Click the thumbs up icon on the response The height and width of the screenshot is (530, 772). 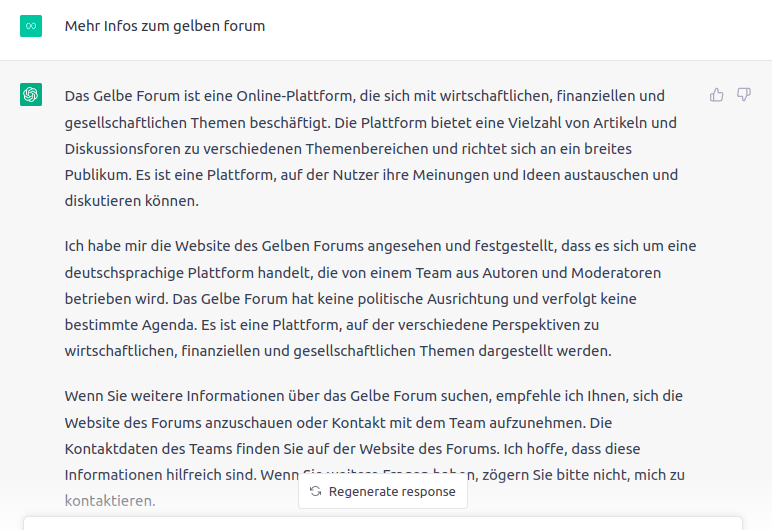pyautogui.click(x=716, y=95)
